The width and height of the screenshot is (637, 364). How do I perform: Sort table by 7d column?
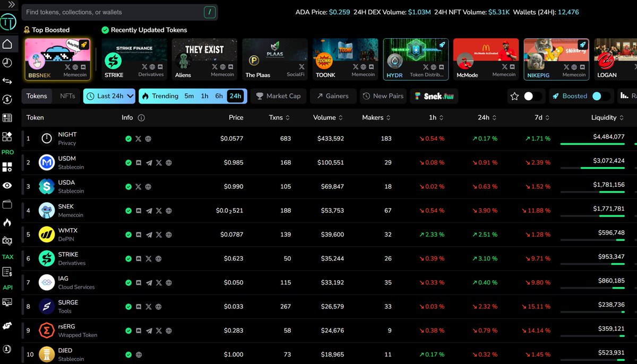tap(542, 118)
